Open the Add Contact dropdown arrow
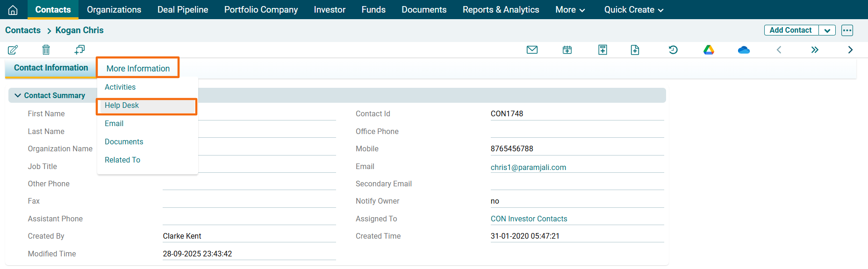Viewport: 868px width, 269px height. (x=827, y=30)
